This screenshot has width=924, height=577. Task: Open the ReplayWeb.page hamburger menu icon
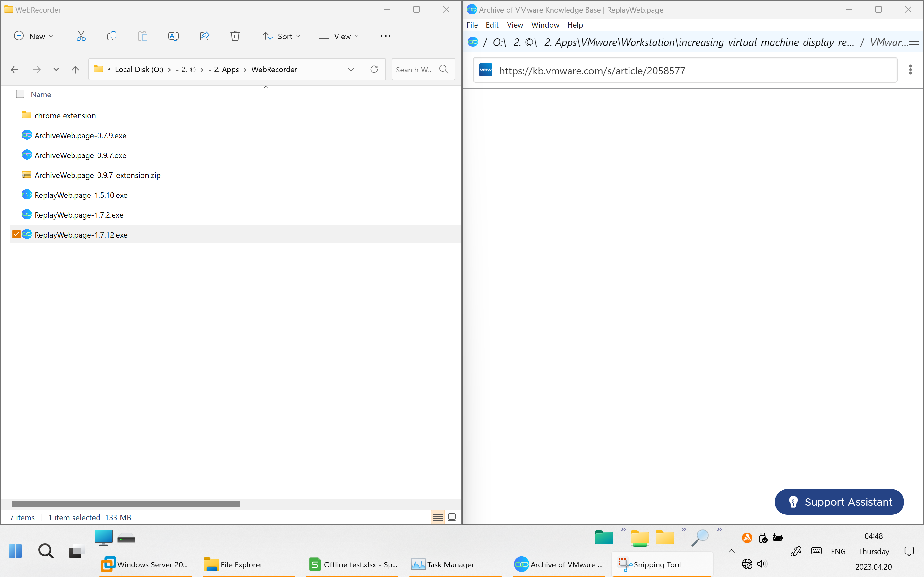[914, 42]
